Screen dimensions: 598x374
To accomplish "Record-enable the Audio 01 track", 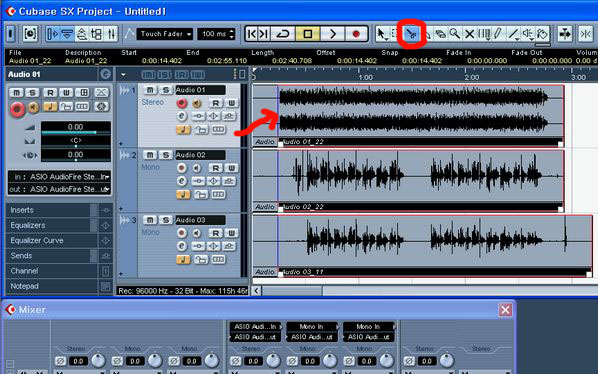I will click(182, 103).
